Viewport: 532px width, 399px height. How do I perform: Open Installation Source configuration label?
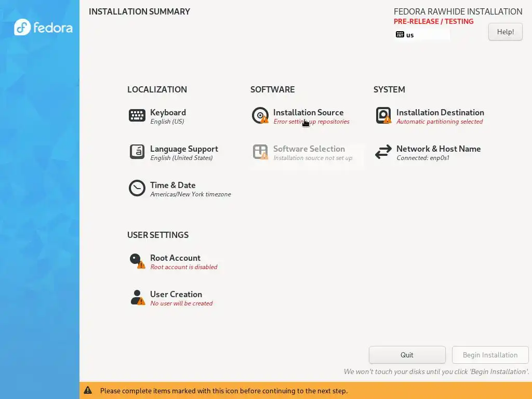point(309,112)
